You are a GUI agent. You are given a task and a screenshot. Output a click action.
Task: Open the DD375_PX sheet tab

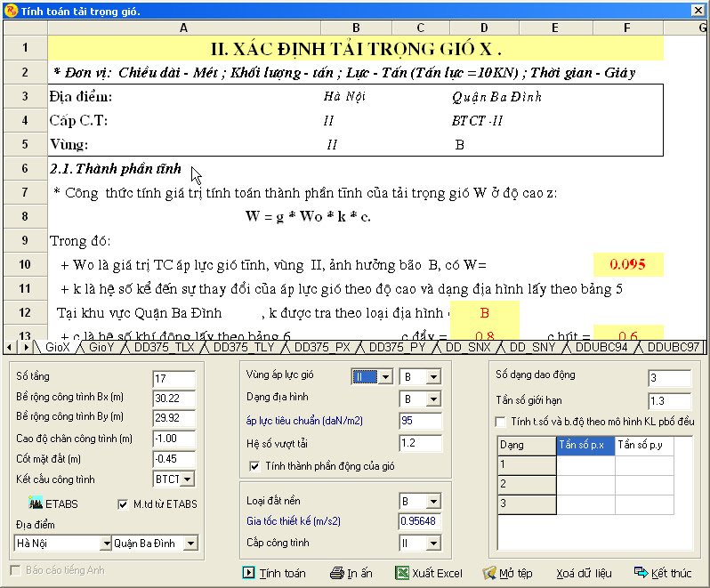322,347
